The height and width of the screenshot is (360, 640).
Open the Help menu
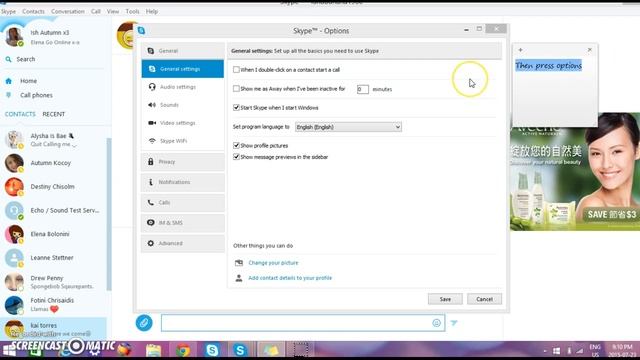pos(152,11)
